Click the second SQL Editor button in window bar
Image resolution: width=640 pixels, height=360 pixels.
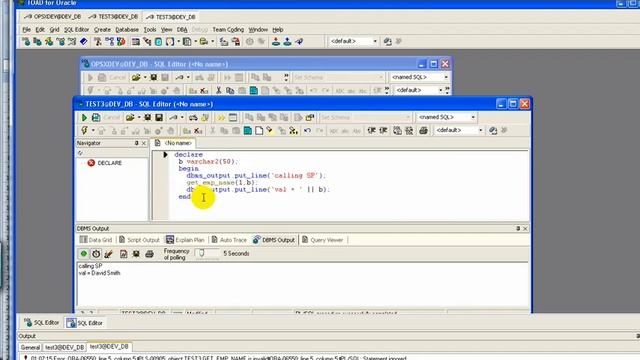pyautogui.click(x=85, y=323)
